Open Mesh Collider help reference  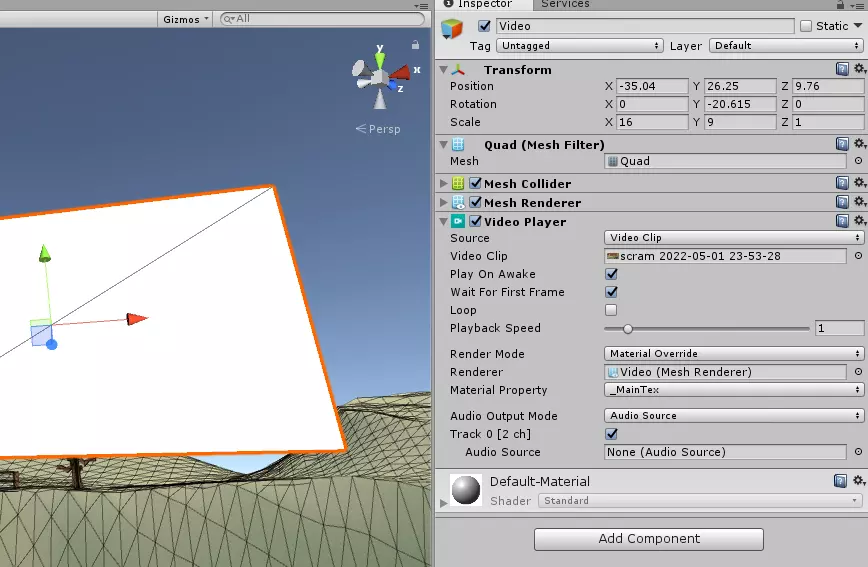841,183
